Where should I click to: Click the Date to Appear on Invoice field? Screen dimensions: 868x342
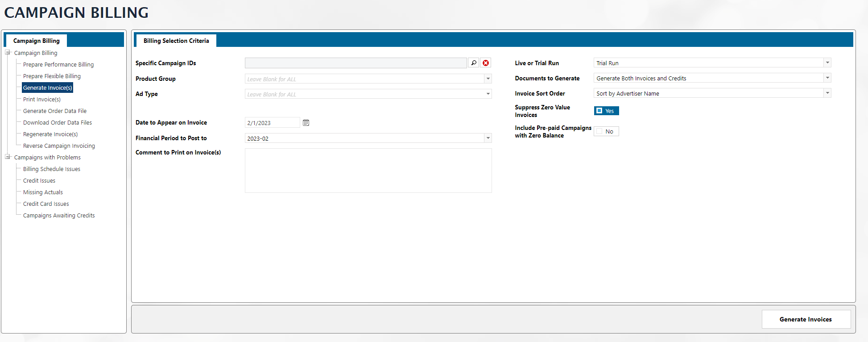point(272,123)
